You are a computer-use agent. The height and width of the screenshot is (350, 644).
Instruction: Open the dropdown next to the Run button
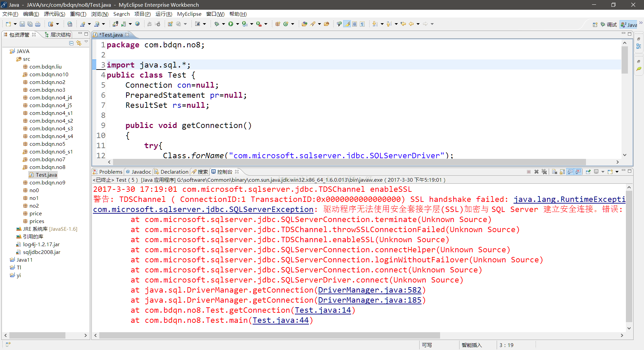click(x=237, y=24)
